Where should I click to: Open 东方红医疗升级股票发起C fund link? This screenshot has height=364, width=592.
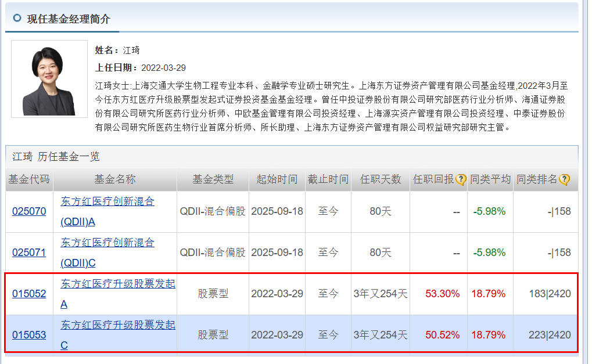coord(118,335)
